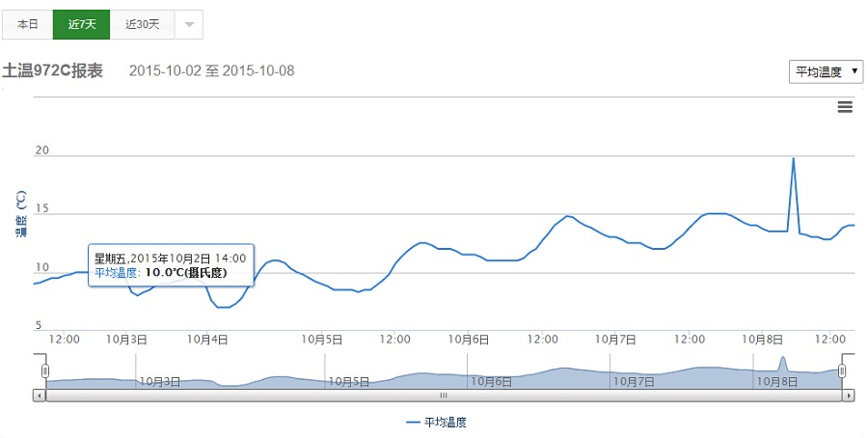Open the chart hamburger export menu
Screen dimensions: 868x438
pyautogui.click(x=845, y=107)
